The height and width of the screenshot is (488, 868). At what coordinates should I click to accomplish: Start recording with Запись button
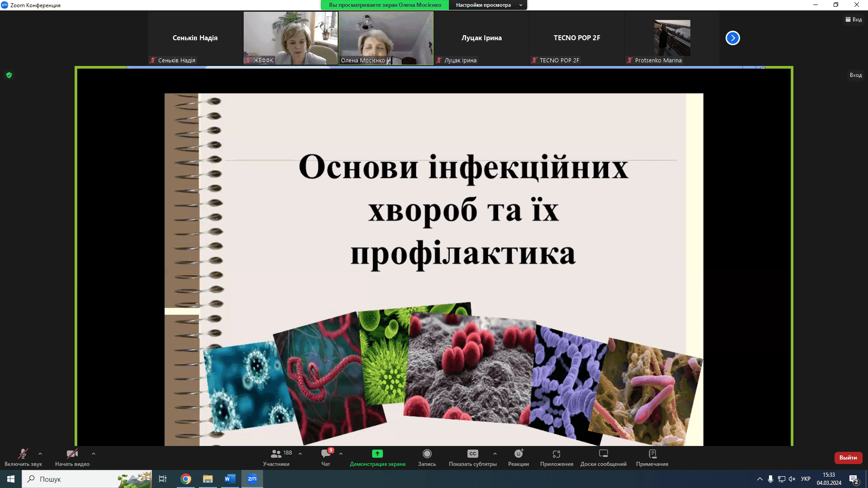tap(427, 457)
